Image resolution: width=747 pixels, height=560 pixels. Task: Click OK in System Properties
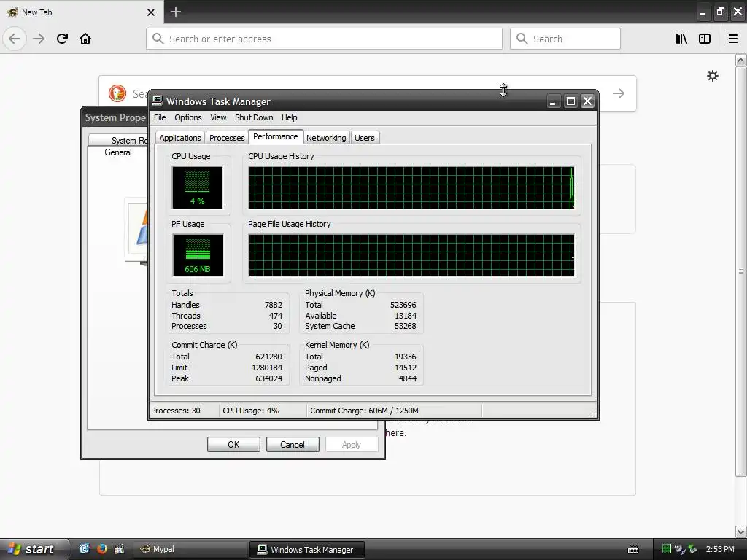[233, 444]
